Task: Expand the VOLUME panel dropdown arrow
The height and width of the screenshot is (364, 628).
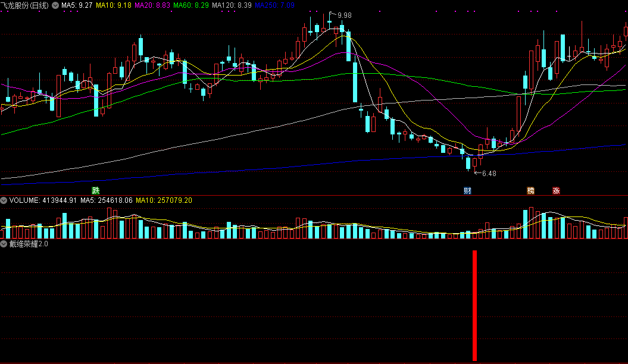Action: (4, 200)
